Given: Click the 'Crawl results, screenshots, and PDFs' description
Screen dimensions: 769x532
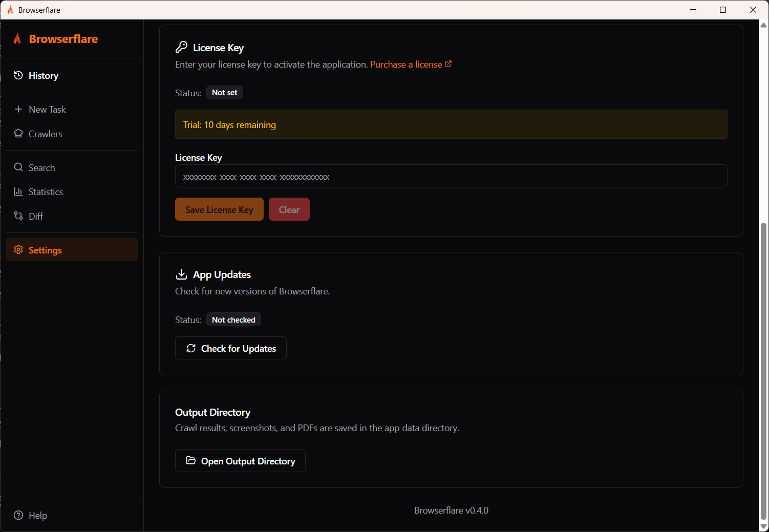Looking at the screenshot, I should click(x=317, y=428).
